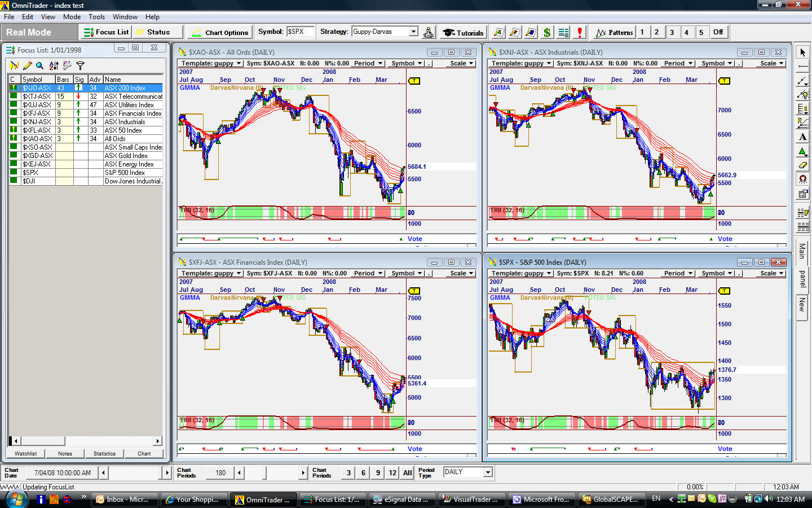Viewport: 812px width, 508px height.
Task: Switch to the Statistics tab
Action: [x=104, y=453]
